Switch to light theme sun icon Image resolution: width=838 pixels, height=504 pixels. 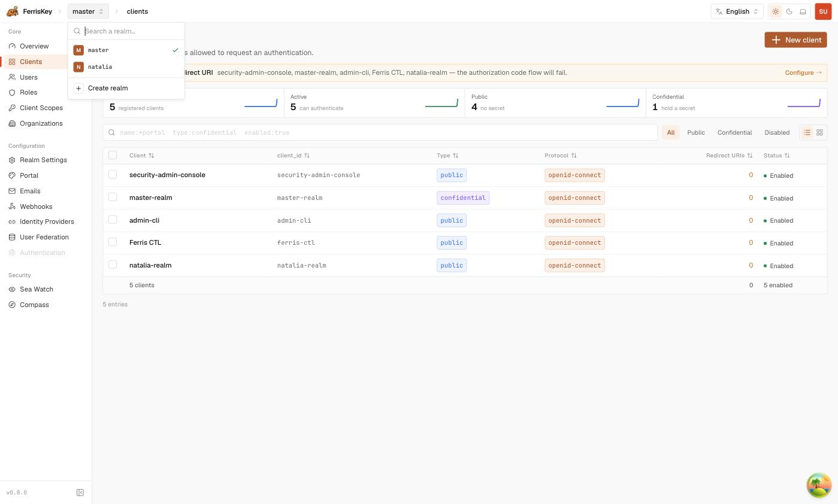coord(776,11)
